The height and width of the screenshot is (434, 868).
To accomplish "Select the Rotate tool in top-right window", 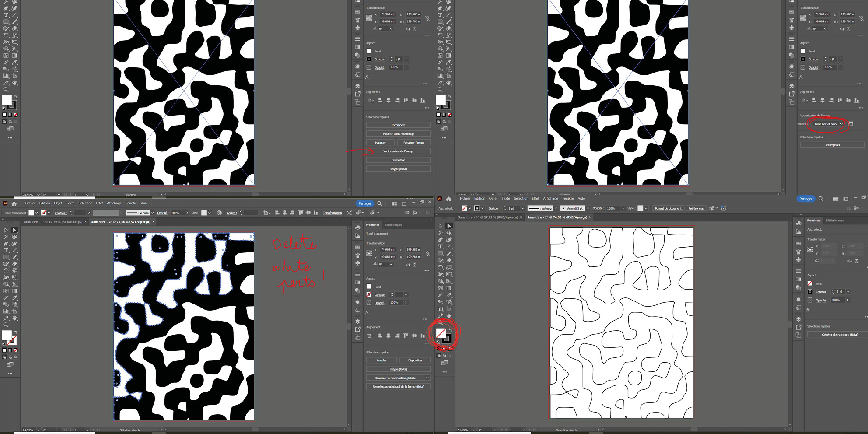I will point(440,35).
